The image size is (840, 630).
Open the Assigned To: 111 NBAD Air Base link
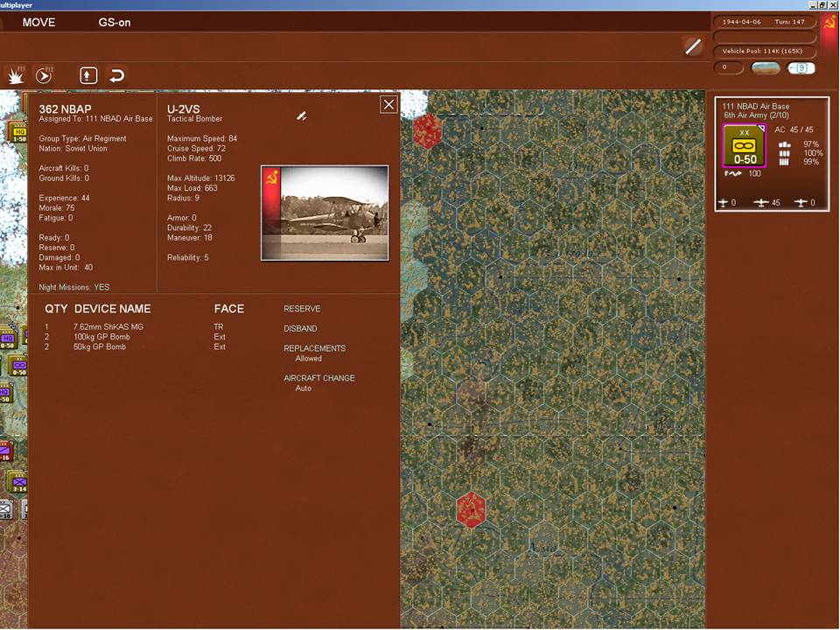(95, 118)
